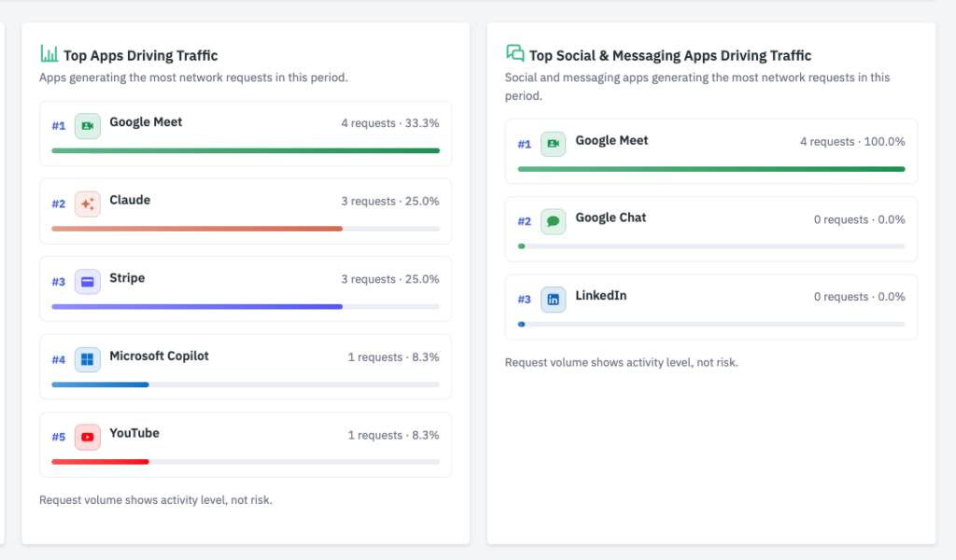956x560 pixels.
Task: Click the Google Chat progress bar
Action: [711, 246]
